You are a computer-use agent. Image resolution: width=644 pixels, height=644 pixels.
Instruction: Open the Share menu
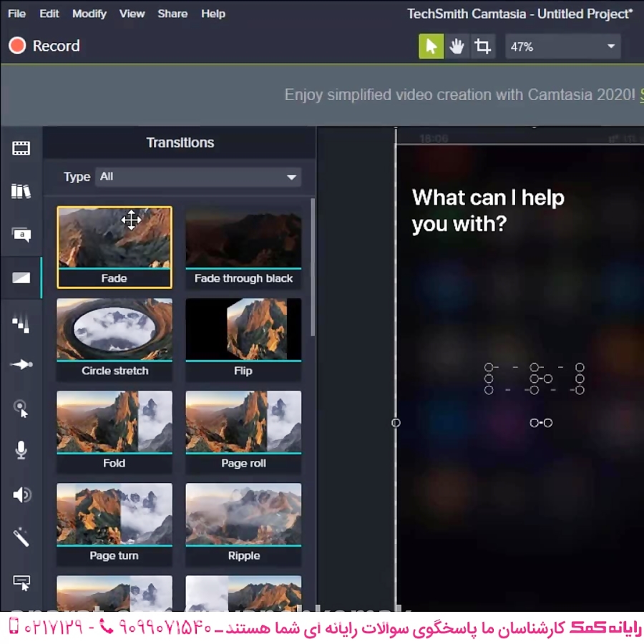tap(172, 14)
